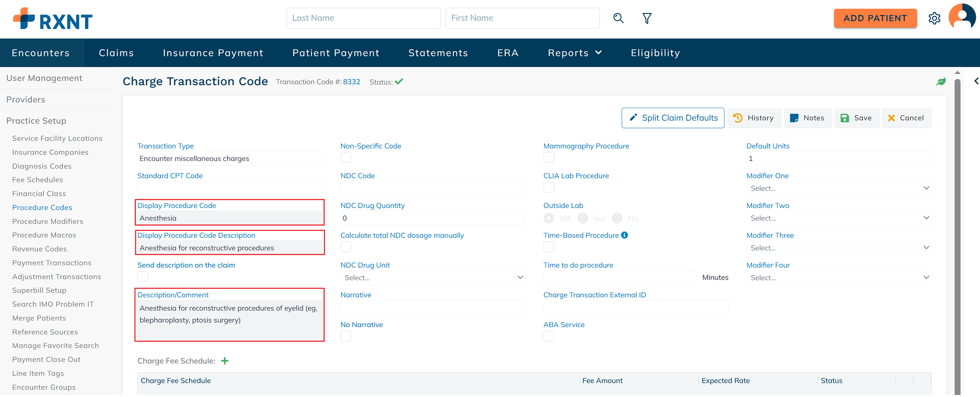This screenshot has width=980, height=397.
Task: Enable the Non-Specific Code checkbox
Action: coord(346,158)
